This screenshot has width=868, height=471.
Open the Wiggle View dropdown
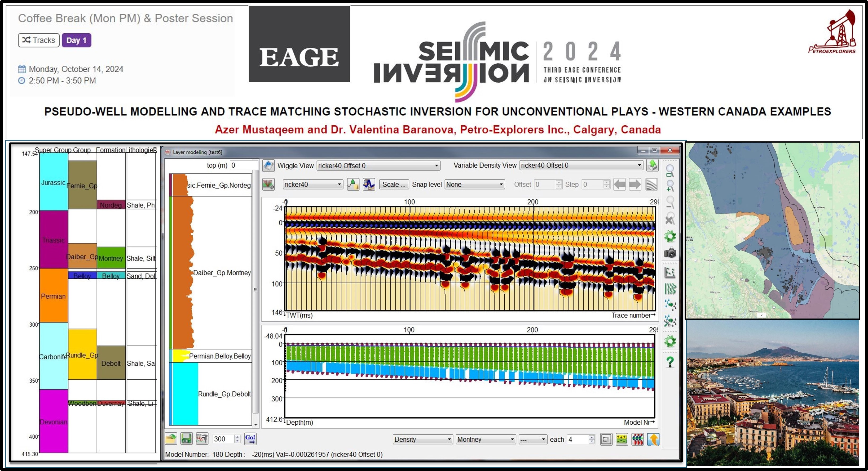pos(378,166)
